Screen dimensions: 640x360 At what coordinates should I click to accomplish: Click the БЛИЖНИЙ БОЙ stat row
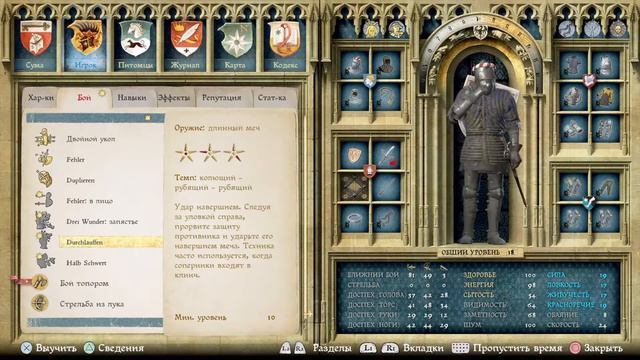pyautogui.click(x=398, y=275)
